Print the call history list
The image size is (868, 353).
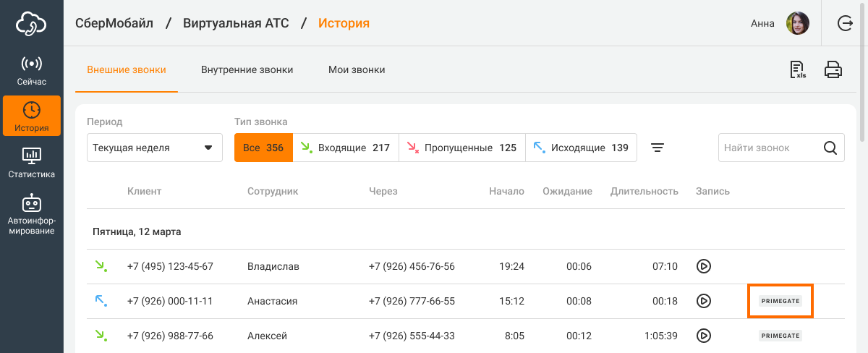(x=833, y=70)
